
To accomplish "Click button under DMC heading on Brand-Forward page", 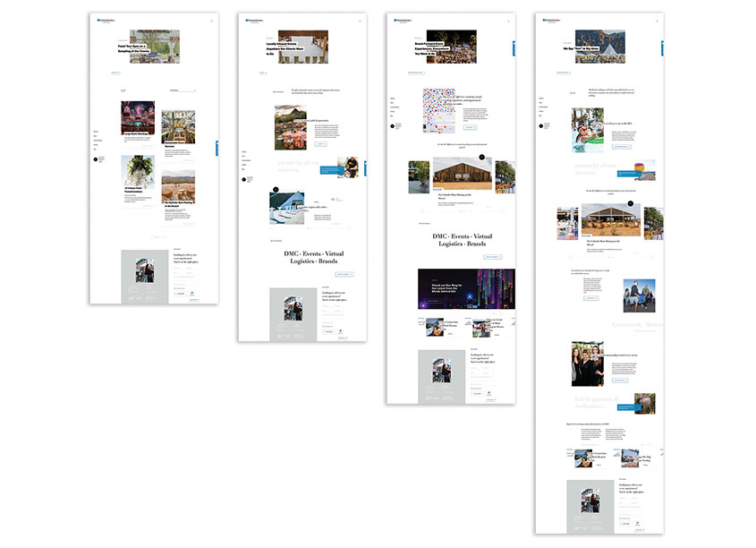I will click(493, 257).
